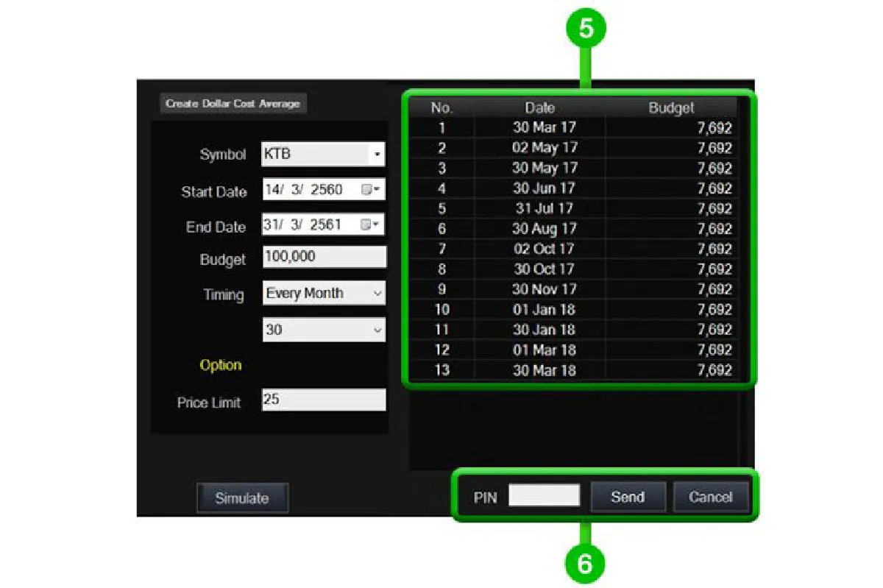Image resolution: width=883 pixels, height=588 pixels.
Task: Select the row dated 30 Jan 18
Action: 573,330
